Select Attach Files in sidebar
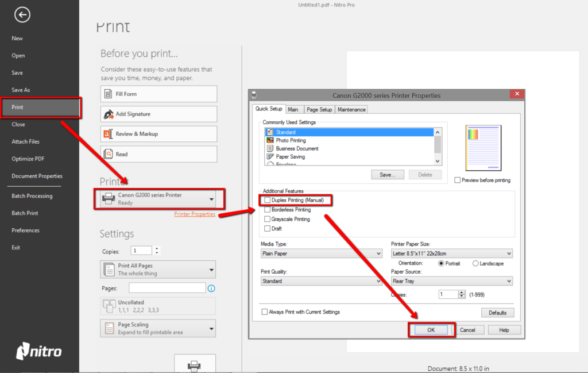The height and width of the screenshot is (373, 588). point(25,141)
